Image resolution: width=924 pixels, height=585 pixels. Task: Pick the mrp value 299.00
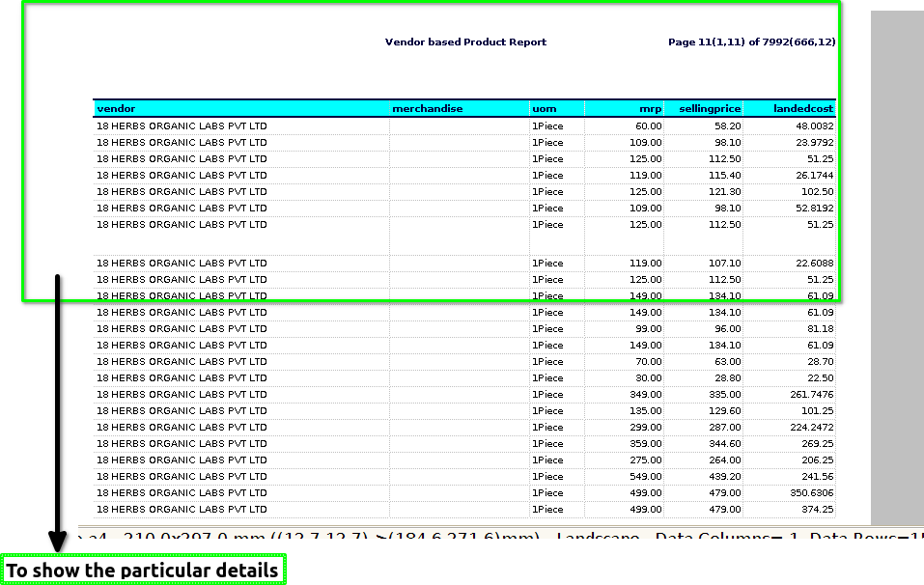(x=645, y=428)
